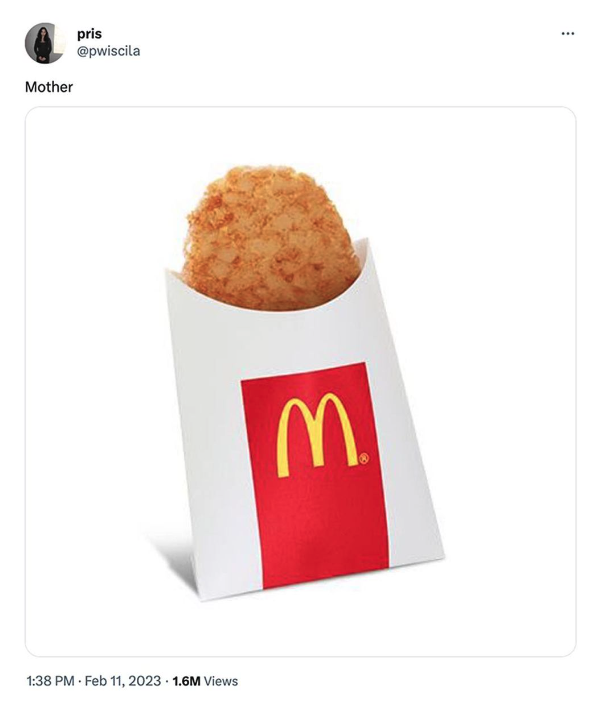
Task: Click the "Views" label
Action: point(220,681)
